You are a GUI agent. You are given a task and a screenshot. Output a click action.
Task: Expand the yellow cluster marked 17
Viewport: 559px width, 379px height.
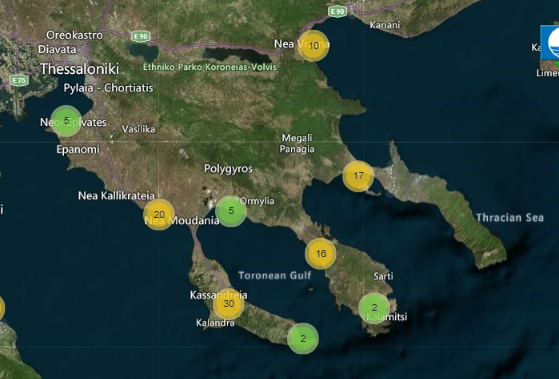[x=358, y=176]
